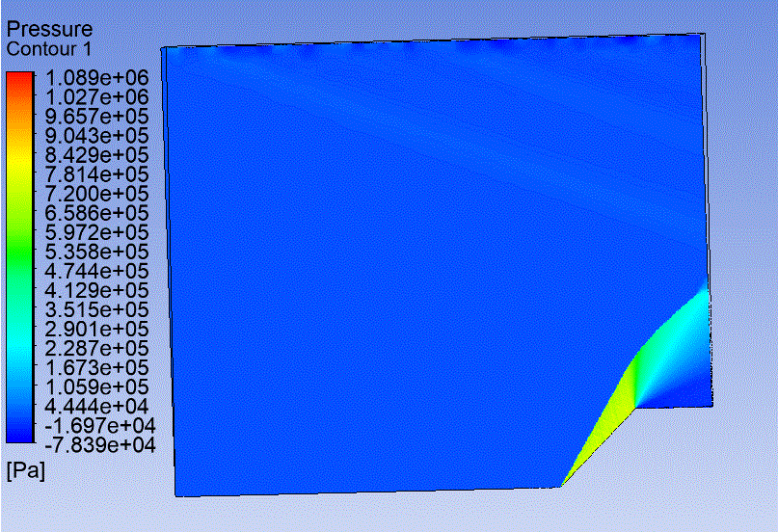The image size is (778, 532).
Task: Click the legend value 5.358e+05
Action: pyautogui.click(x=96, y=252)
